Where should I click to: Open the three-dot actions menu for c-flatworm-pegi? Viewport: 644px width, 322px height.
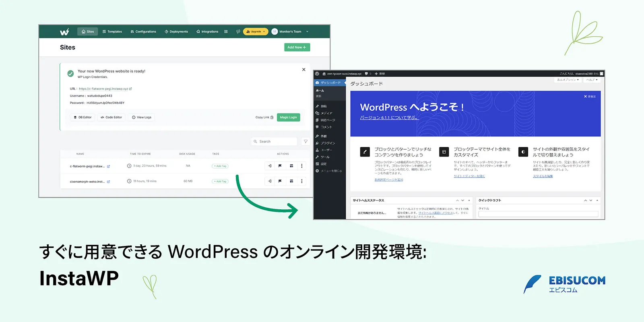click(302, 166)
